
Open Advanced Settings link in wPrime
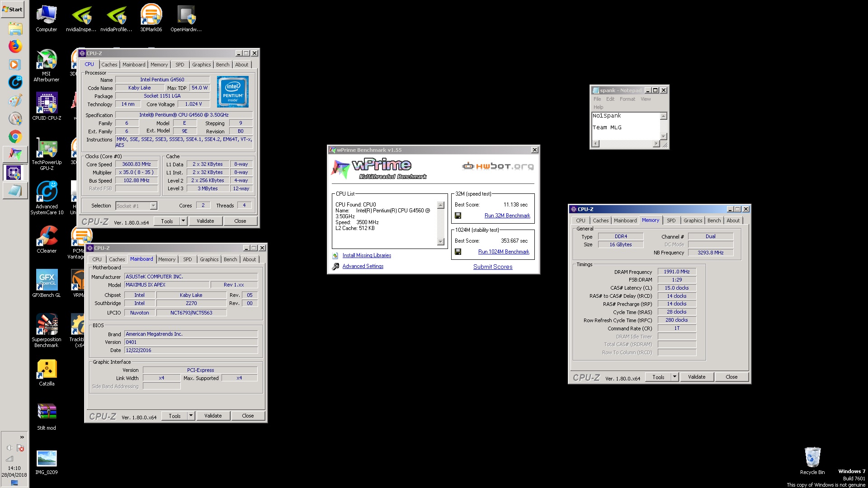[x=363, y=267]
